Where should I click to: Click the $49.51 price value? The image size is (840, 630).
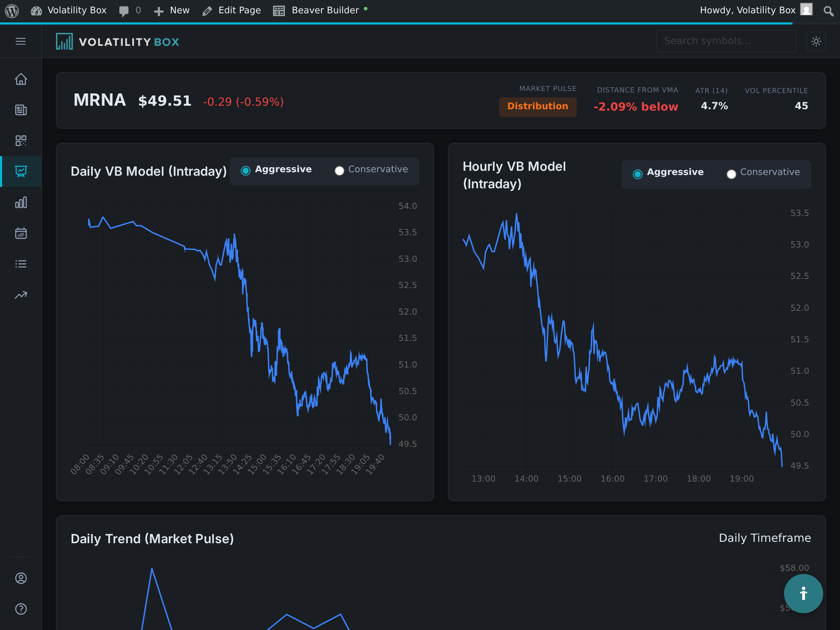[x=165, y=101]
